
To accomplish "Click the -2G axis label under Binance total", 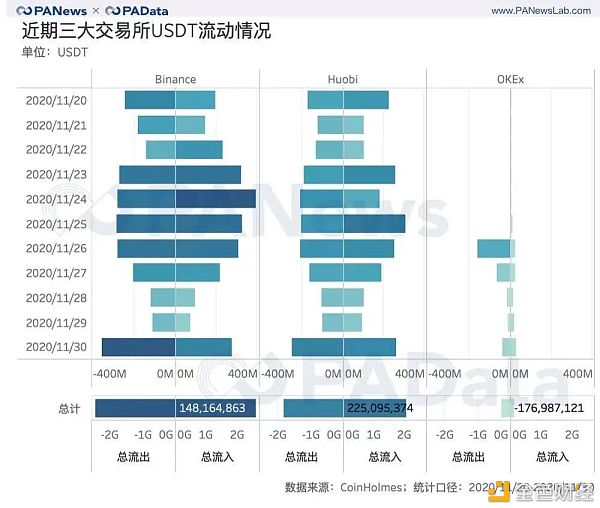I will 109,435.
